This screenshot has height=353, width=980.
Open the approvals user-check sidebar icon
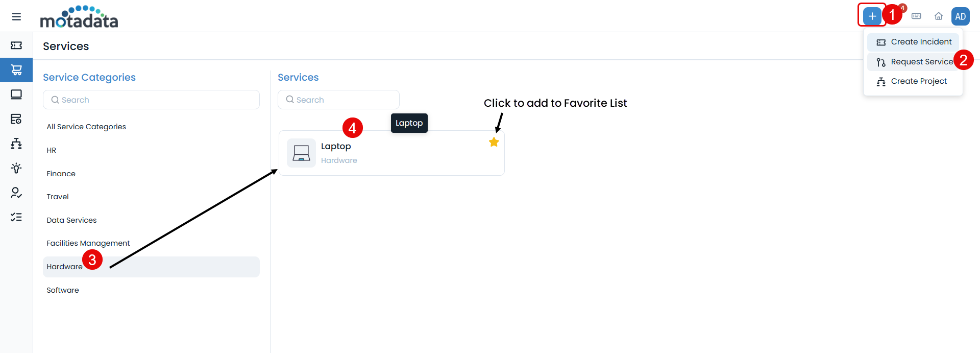coord(16,193)
